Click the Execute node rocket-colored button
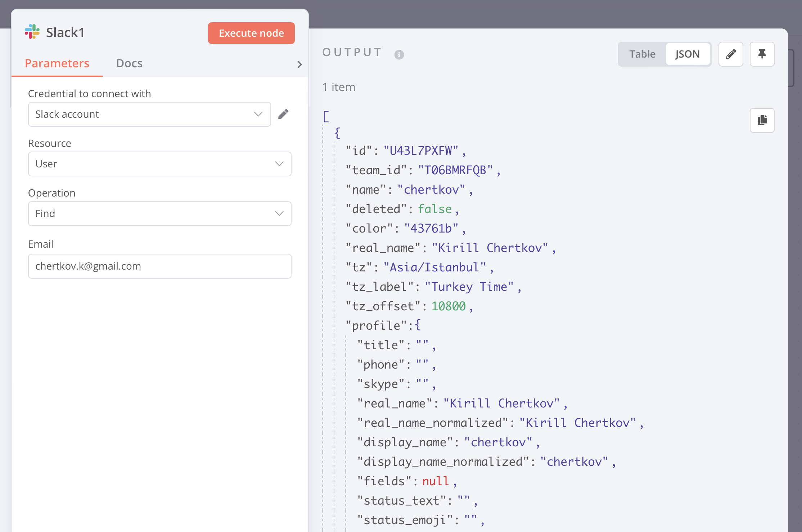The image size is (802, 532). point(251,33)
